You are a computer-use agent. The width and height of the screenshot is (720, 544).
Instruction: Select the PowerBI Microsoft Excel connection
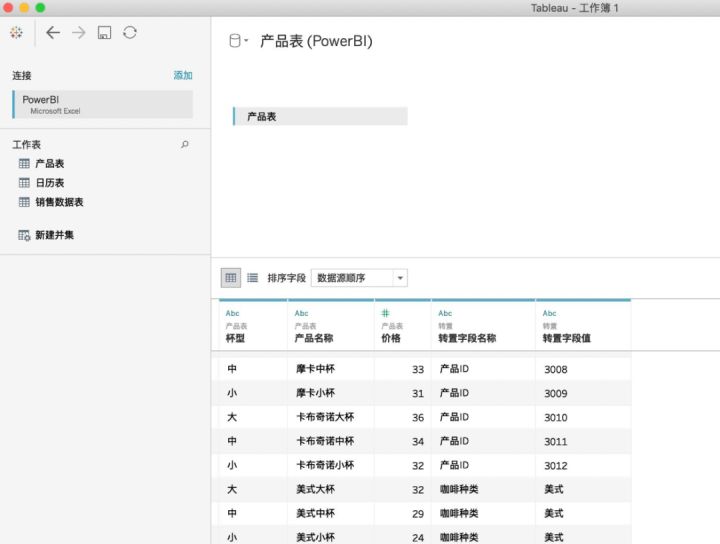pyautogui.click(x=103, y=105)
